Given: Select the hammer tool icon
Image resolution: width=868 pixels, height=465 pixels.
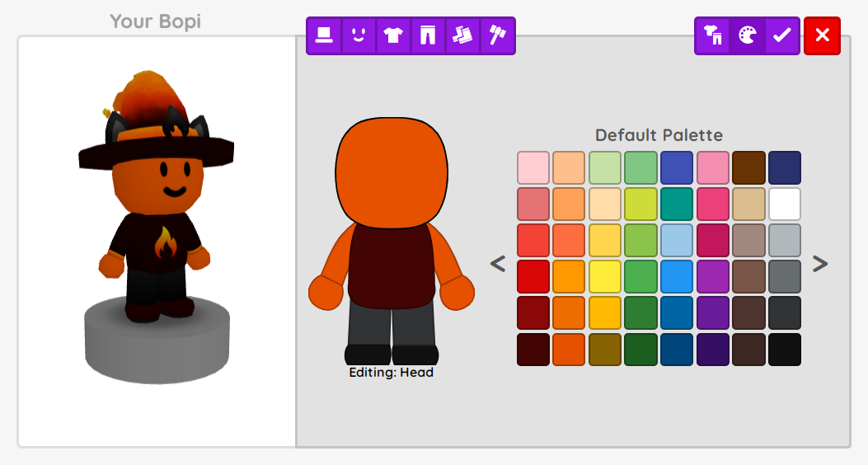Looking at the screenshot, I should click(x=497, y=36).
